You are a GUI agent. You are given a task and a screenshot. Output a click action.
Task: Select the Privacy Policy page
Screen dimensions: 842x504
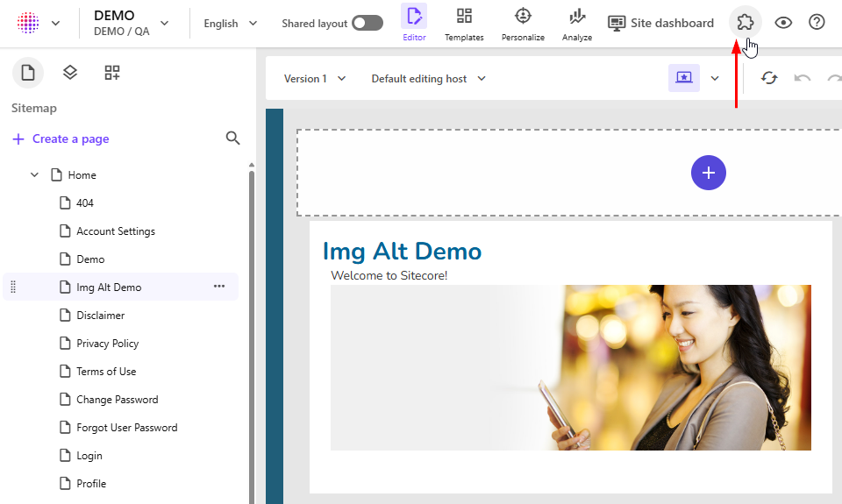pyautogui.click(x=107, y=344)
